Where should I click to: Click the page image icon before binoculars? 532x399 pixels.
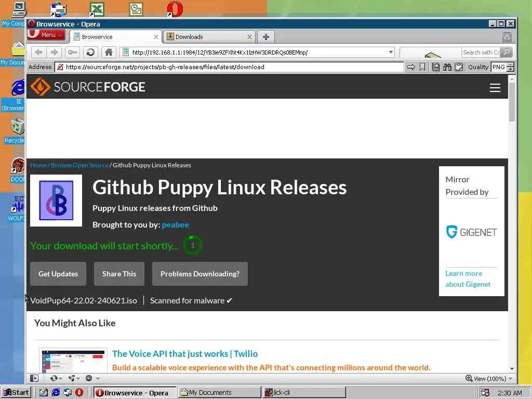tap(436, 67)
